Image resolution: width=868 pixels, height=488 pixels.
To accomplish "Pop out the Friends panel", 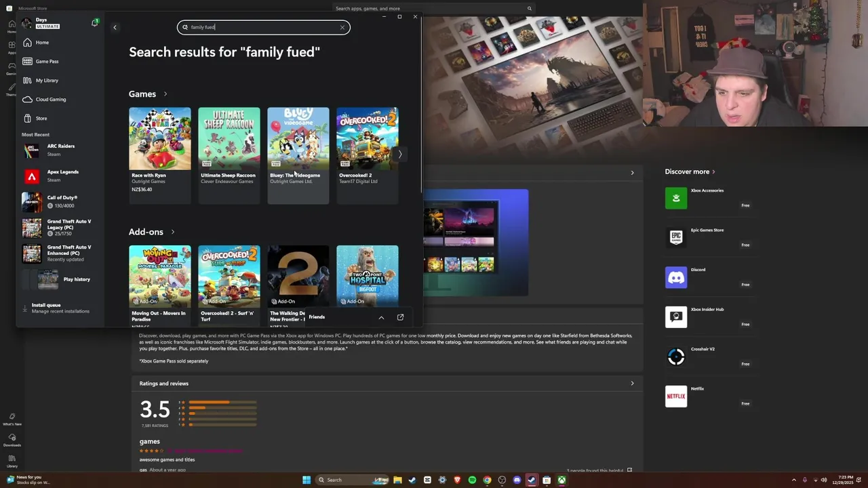I will [x=400, y=317].
